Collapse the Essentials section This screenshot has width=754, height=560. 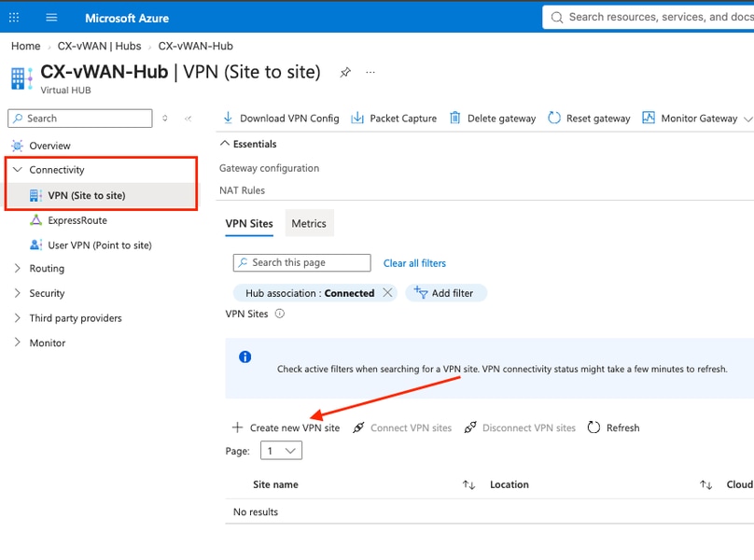(x=248, y=144)
